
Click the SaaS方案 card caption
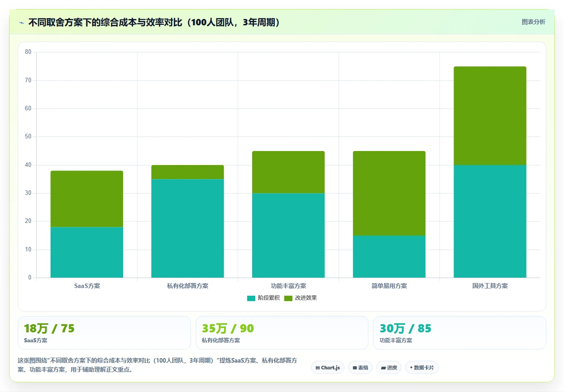(35, 340)
